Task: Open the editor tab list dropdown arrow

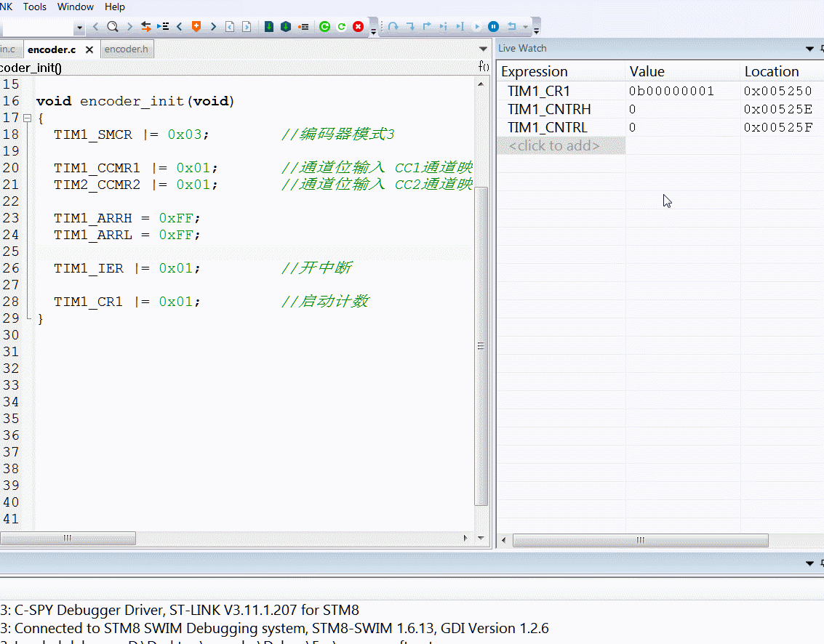Action: point(483,49)
